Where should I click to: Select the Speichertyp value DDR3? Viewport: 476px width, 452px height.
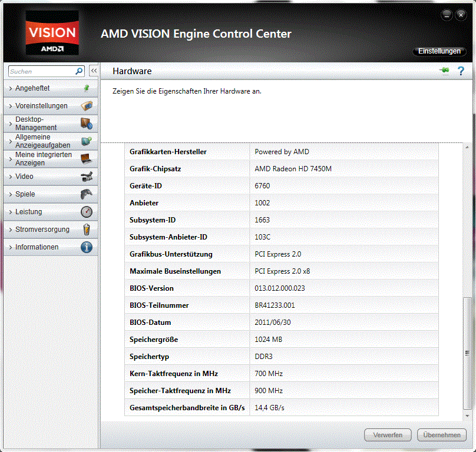263,357
